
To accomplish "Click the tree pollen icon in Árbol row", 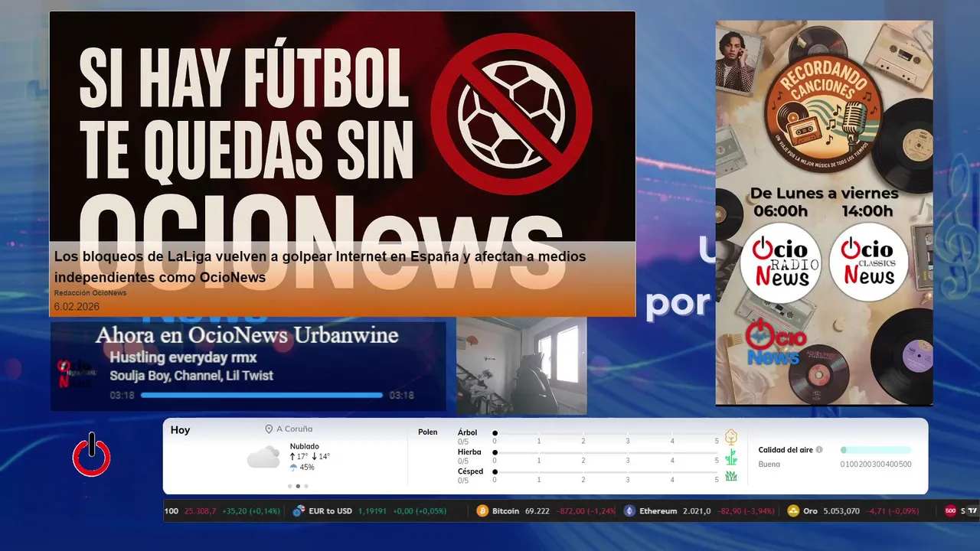I will tap(731, 437).
